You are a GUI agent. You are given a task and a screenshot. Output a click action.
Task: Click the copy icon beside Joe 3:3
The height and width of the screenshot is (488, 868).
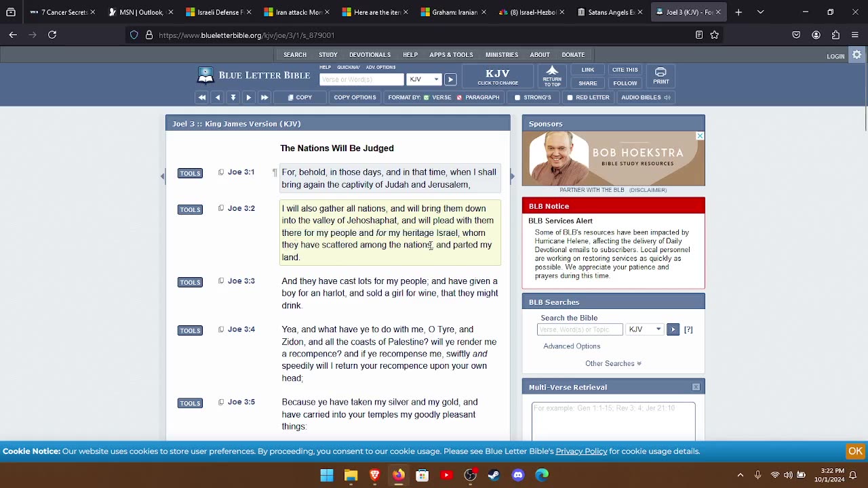coord(221,281)
